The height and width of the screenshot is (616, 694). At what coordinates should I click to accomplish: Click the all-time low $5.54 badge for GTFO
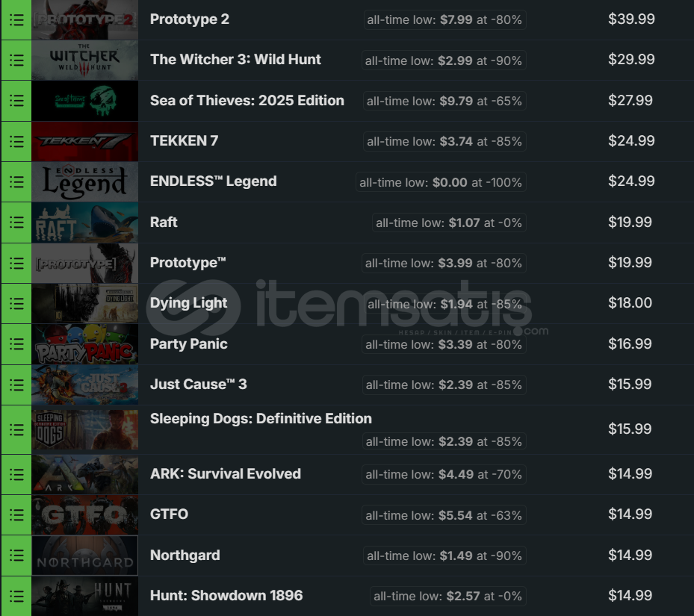coord(444,515)
